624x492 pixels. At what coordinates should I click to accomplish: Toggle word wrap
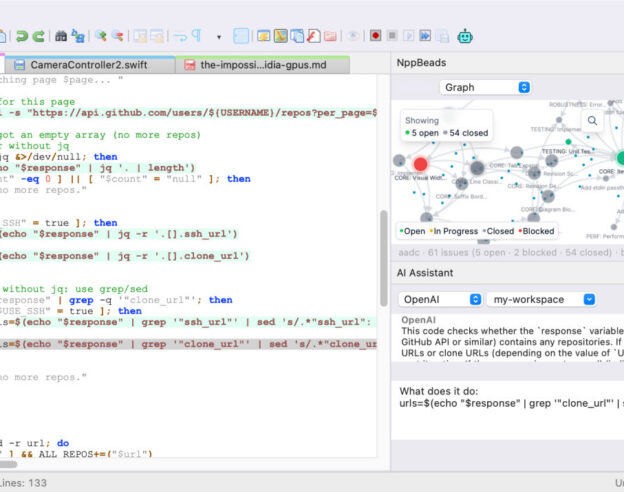(x=180, y=36)
